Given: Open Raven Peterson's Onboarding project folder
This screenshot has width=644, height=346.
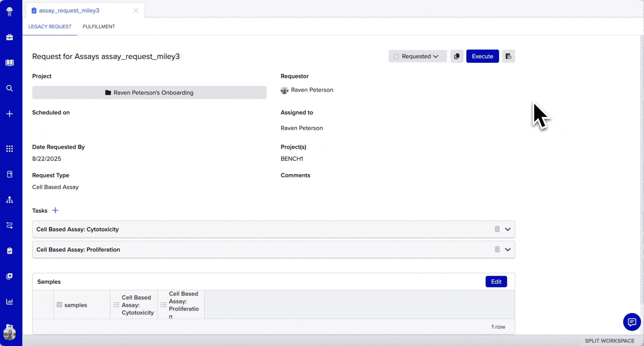Looking at the screenshot, I should [x=149, y=93].
